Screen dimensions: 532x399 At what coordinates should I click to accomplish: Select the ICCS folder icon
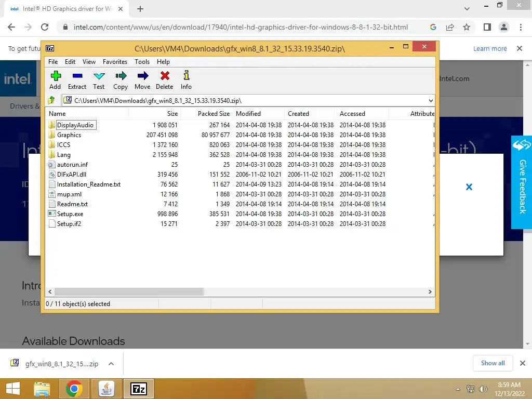coord(51,144)
